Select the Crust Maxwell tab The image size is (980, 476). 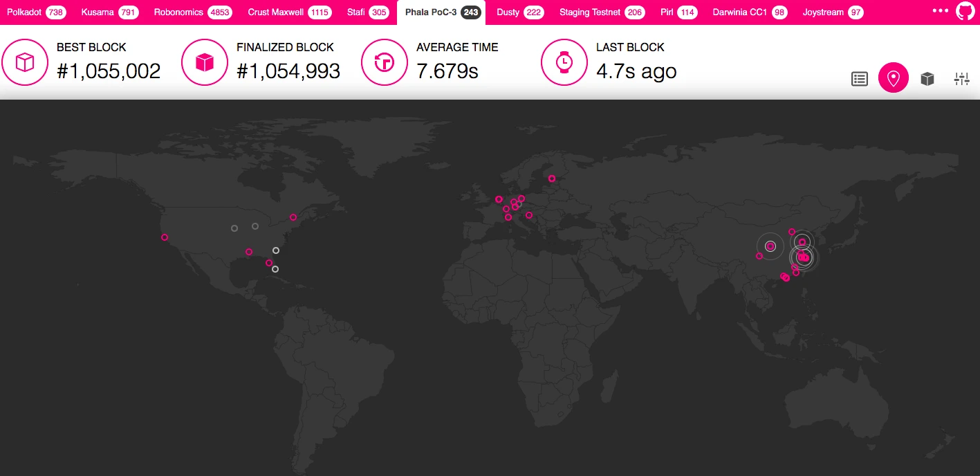(x=290, y=12)
